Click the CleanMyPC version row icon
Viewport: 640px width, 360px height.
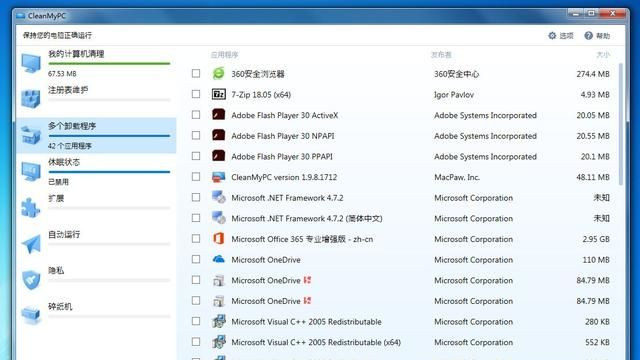click(218, 177)
